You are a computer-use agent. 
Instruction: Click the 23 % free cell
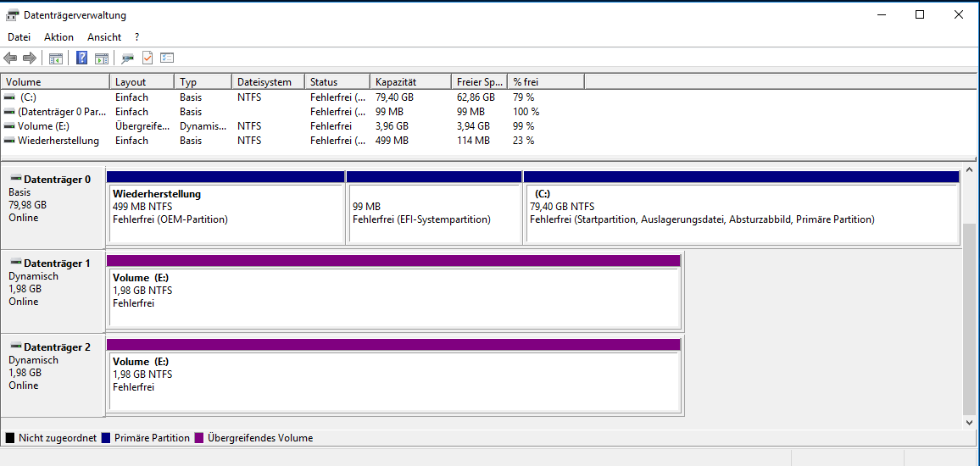(523, 141)
